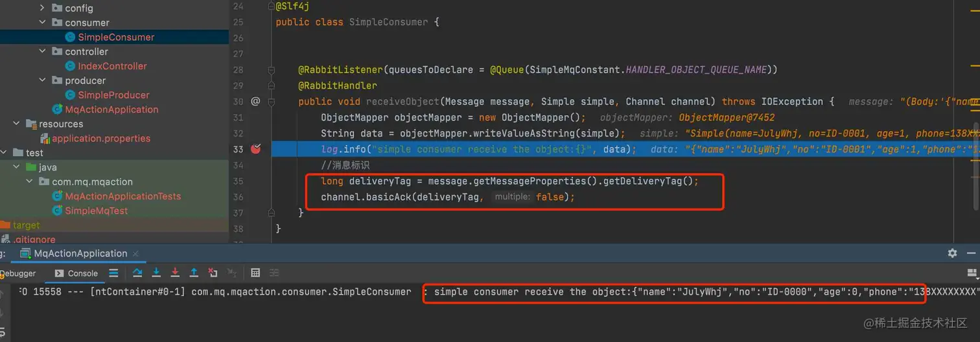Collapse the com.mq.mqaction package
The width and height of the screenshot is (980, 342).
point(30,181)
